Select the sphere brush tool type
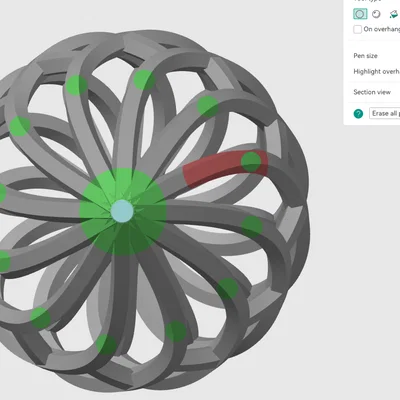This screenshot has width=400, height=400. 376,14
